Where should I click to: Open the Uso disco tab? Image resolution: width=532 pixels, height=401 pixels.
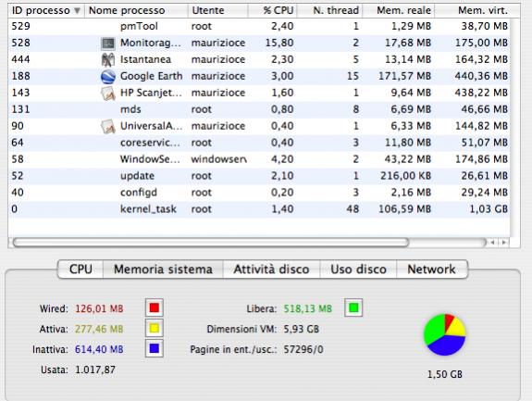point(358,269)
